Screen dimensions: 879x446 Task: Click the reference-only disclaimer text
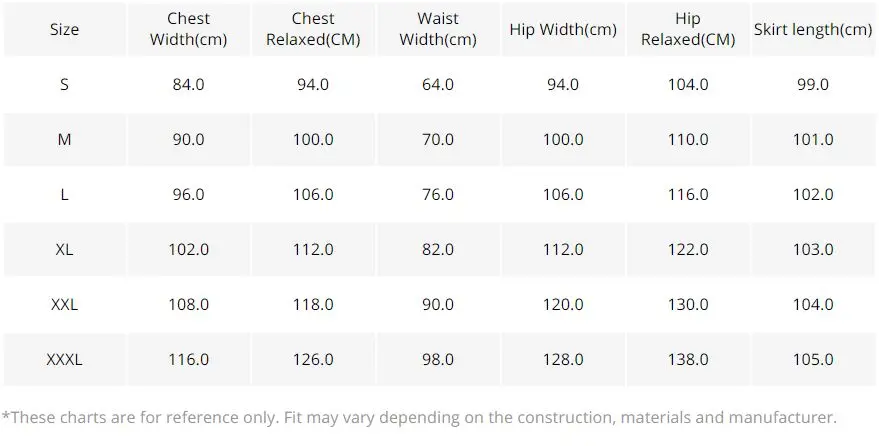419,417
